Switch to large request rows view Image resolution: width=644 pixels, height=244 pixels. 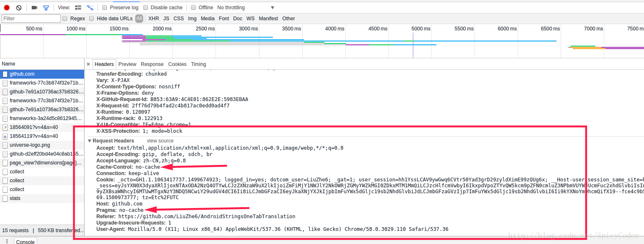pyautogui.click(x=78, y=8)
